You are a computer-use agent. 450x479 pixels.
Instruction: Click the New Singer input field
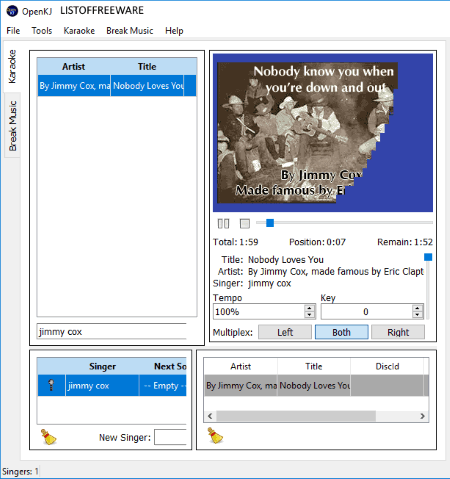170,437
